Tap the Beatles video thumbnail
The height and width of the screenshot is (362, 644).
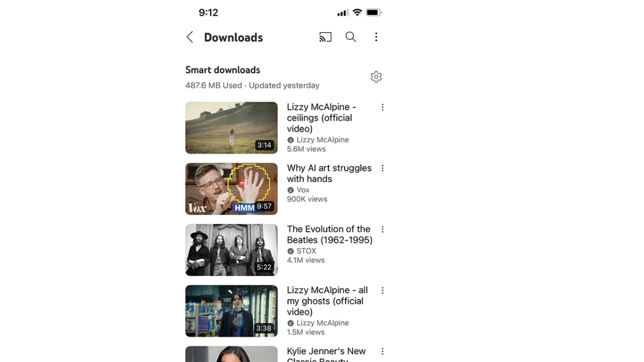coord(231,249)
